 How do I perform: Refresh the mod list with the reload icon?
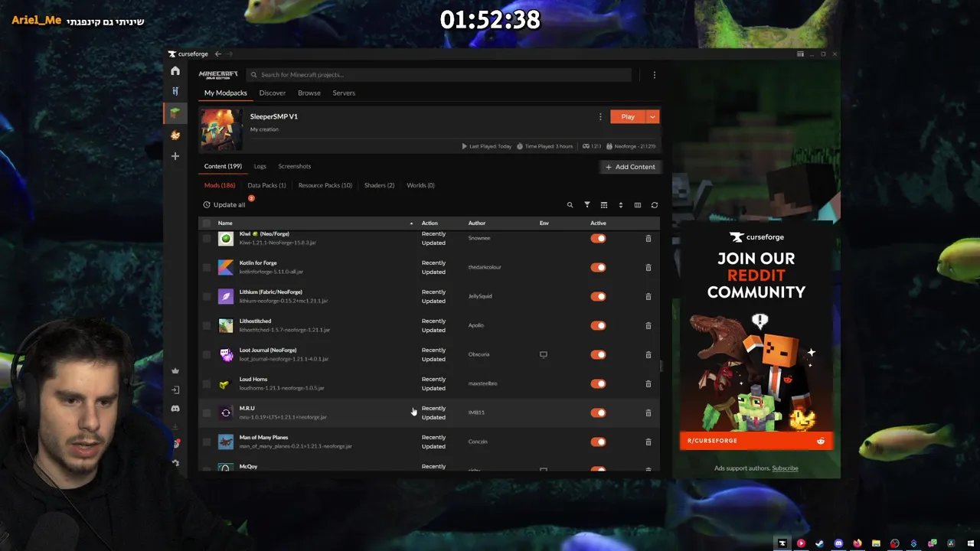tap(655, 205)
